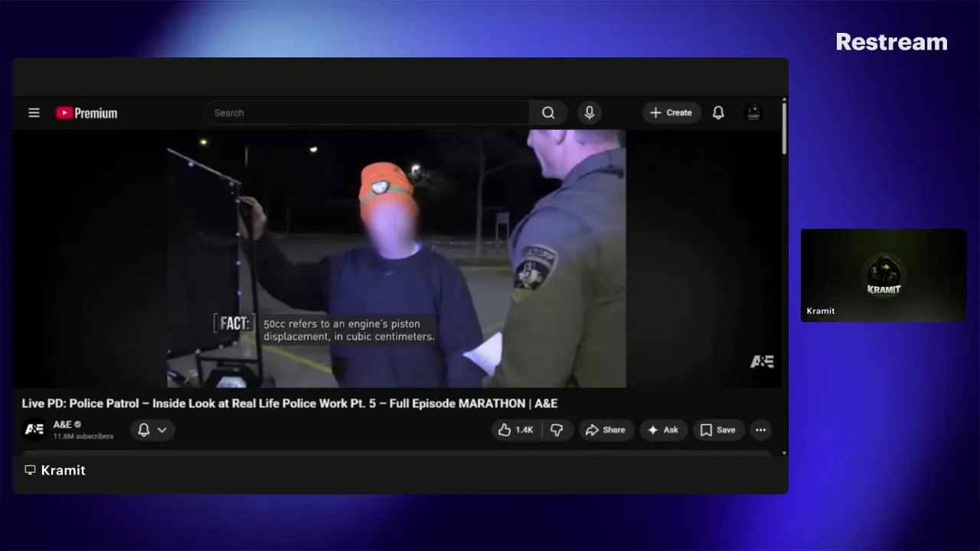980x551 pixels.
Task: Click the page vertical scrollbar
Action: 784,128
